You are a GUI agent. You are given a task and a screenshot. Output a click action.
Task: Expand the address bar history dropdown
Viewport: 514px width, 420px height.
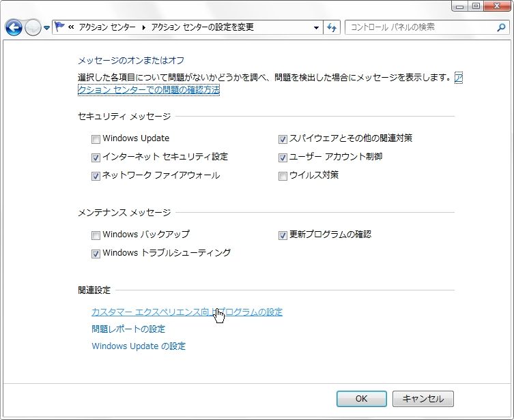(316, 27)
